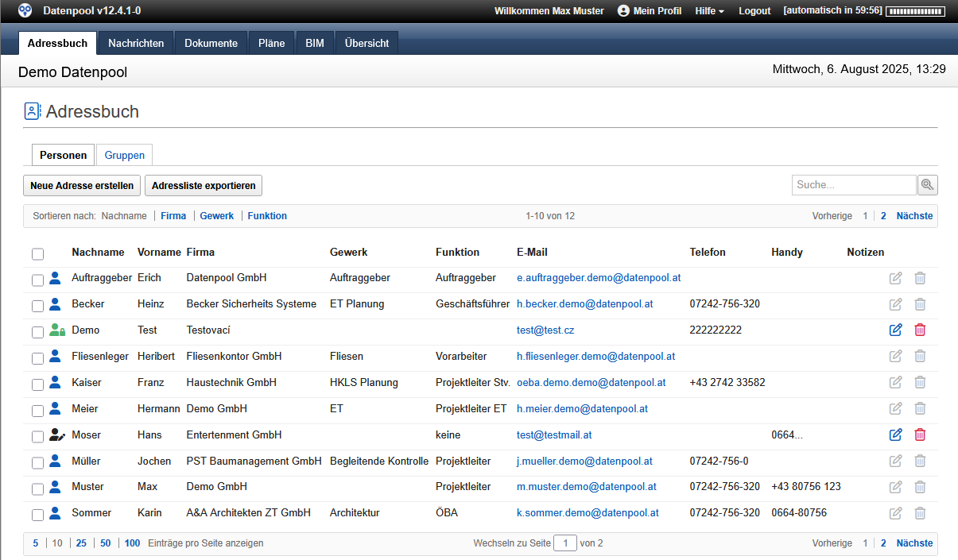Show 25 entries per page

(81, 543)
